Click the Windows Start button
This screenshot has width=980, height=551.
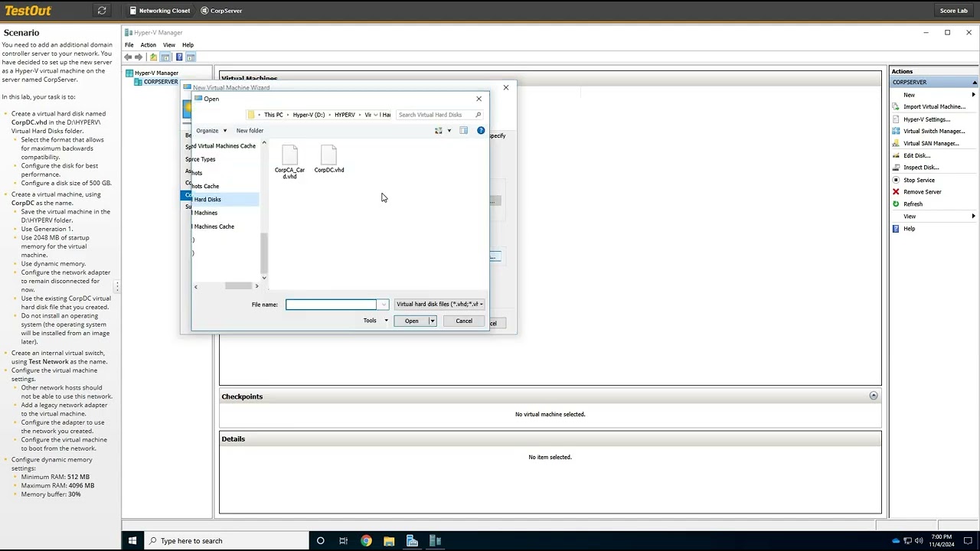click(x=132, y=540)
